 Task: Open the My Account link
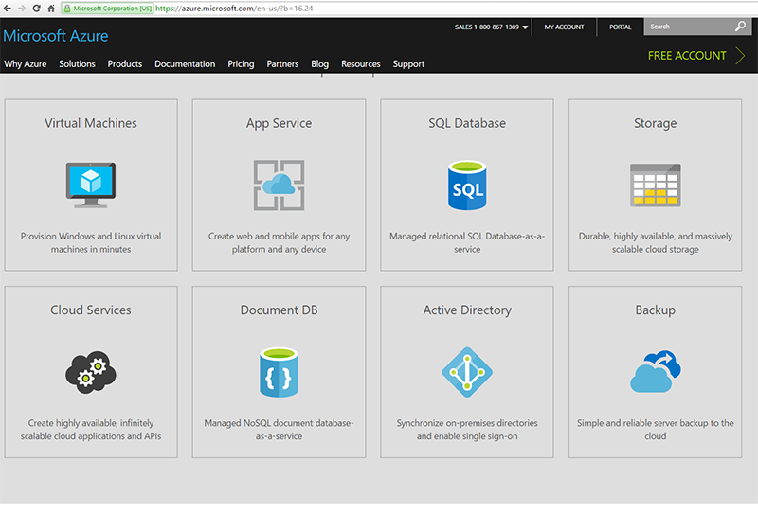tap(564, 27)
